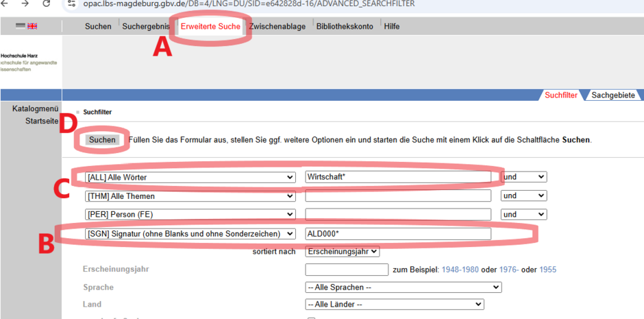644x319 pixels.
Task: Open the Alle Länder dropdown
Action: (395, 305)
